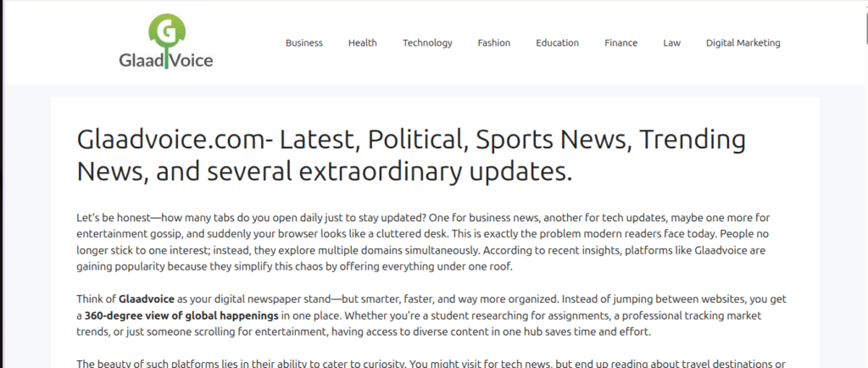Select Technology in the navigation bar
This screenshot has height=368, width=868.
[x=427, y=42]
